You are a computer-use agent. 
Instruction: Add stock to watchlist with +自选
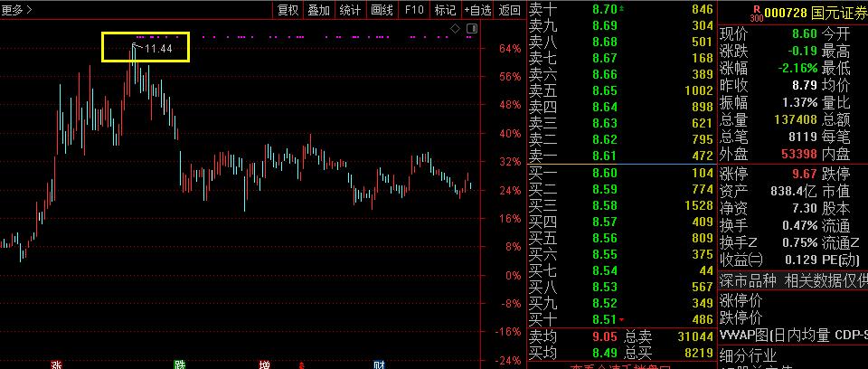pos(477,9)
